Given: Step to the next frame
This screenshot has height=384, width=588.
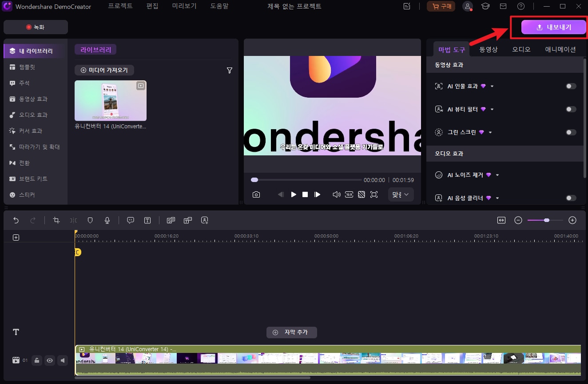Looking at the screenshot, I should pyautogui.click(x=317, y=194).
